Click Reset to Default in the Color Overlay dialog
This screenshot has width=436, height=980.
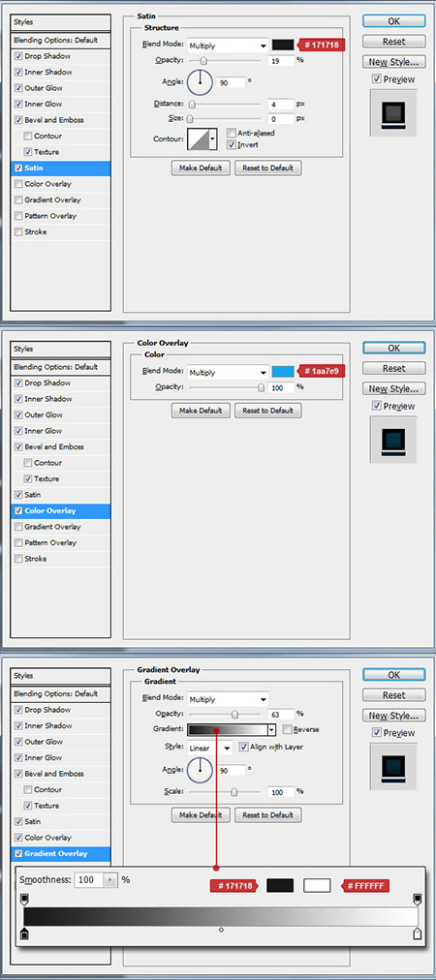coord(267,411)
